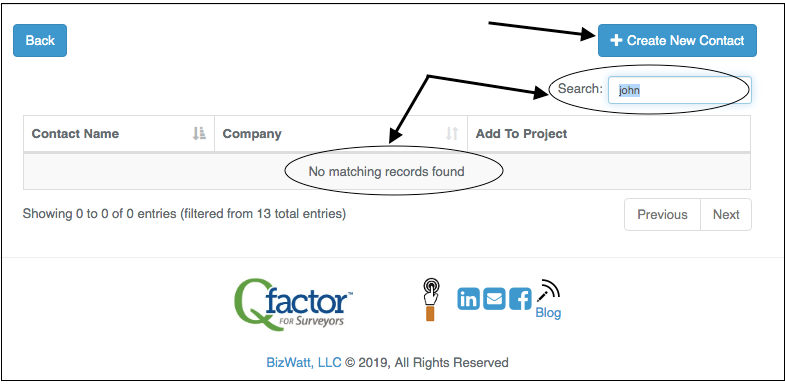
Task: Sort table by Company header
Action: [252, 134]
